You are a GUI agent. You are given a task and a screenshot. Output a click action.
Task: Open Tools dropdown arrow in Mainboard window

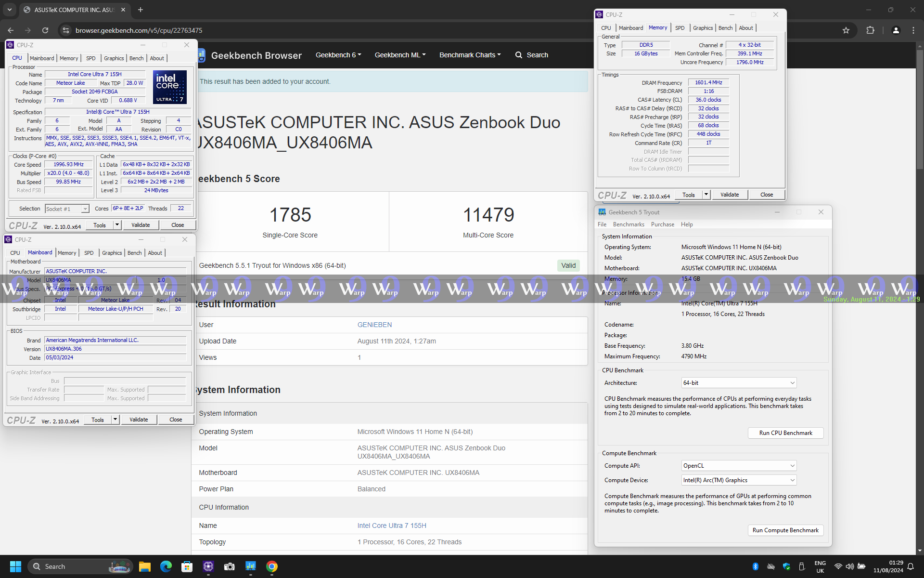tap(115, 420)
